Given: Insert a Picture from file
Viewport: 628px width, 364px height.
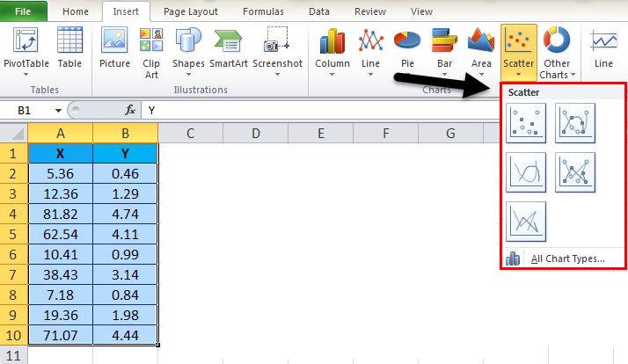Looking at the screenshot, I should pos(114,47).
